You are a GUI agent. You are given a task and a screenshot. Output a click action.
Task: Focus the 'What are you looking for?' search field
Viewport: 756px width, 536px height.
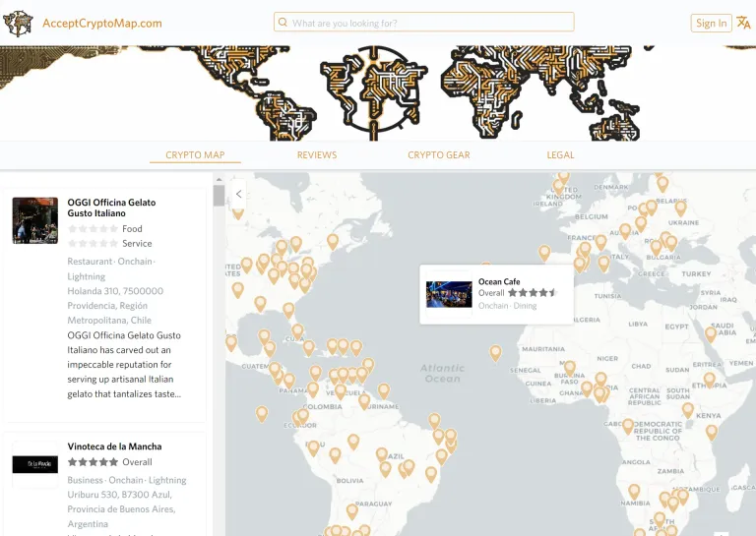pyautogui.click(x=424, y=23)
